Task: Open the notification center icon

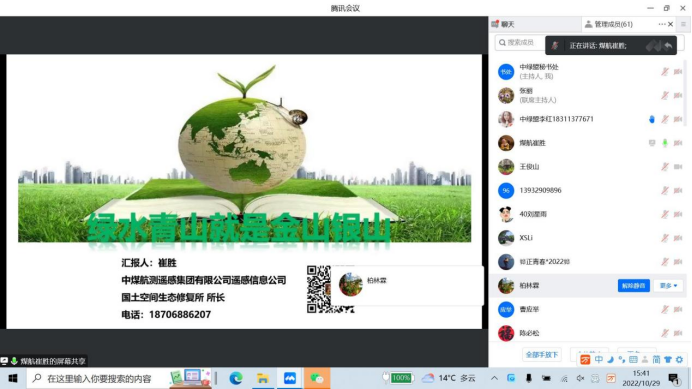Action: pos(674,378)
